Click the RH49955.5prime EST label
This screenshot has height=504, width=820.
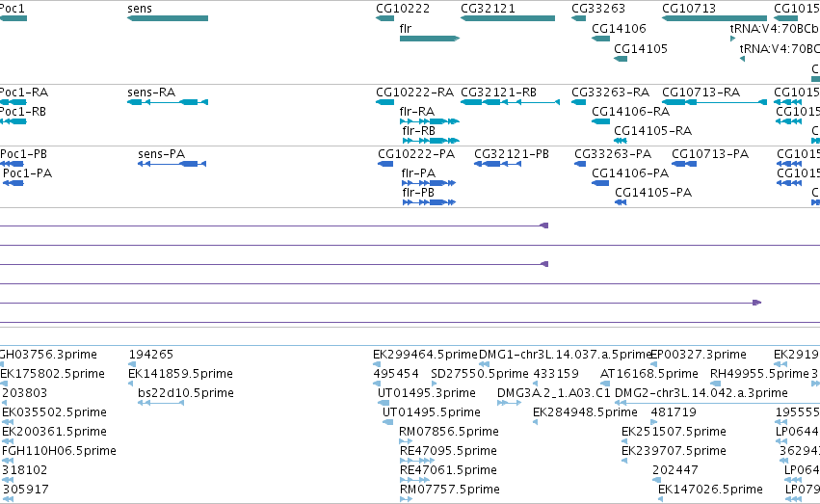[x=759, y=374]
